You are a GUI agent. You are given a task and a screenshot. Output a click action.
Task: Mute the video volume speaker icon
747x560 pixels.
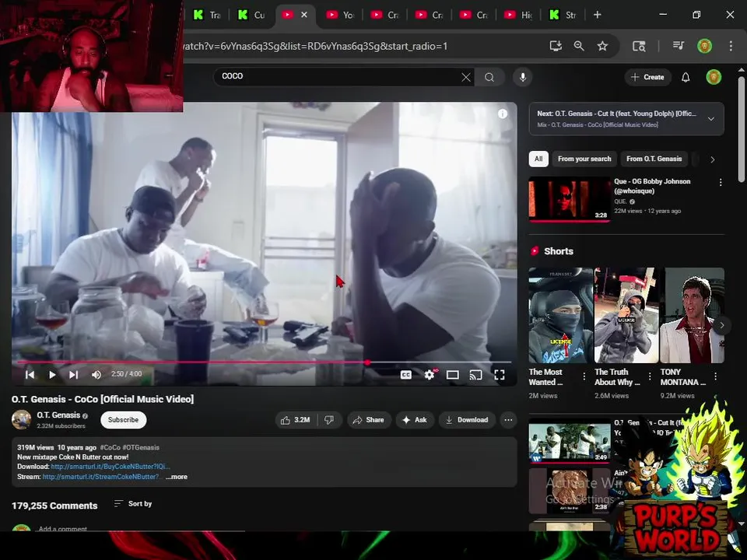[x=96, y=375]
